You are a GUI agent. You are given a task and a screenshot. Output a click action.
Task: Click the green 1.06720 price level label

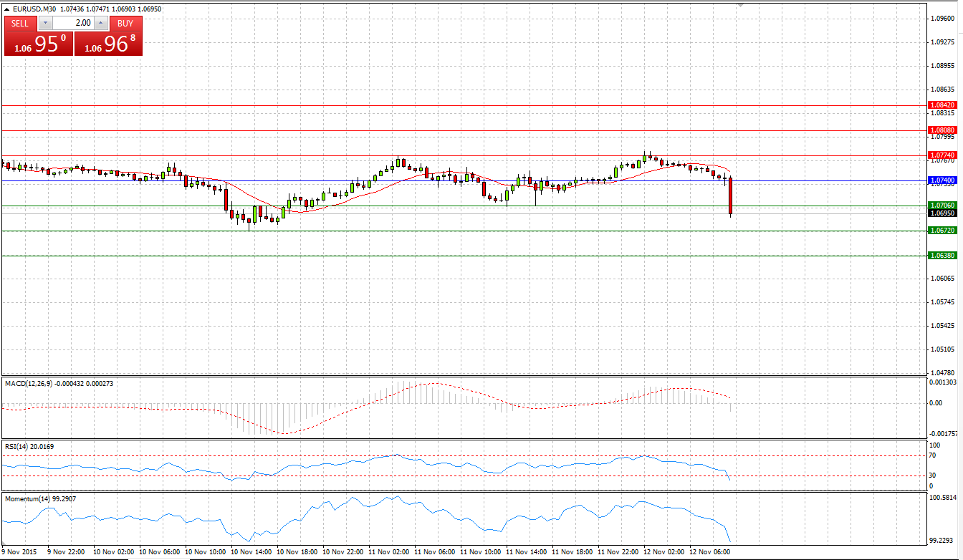point(942,231)
